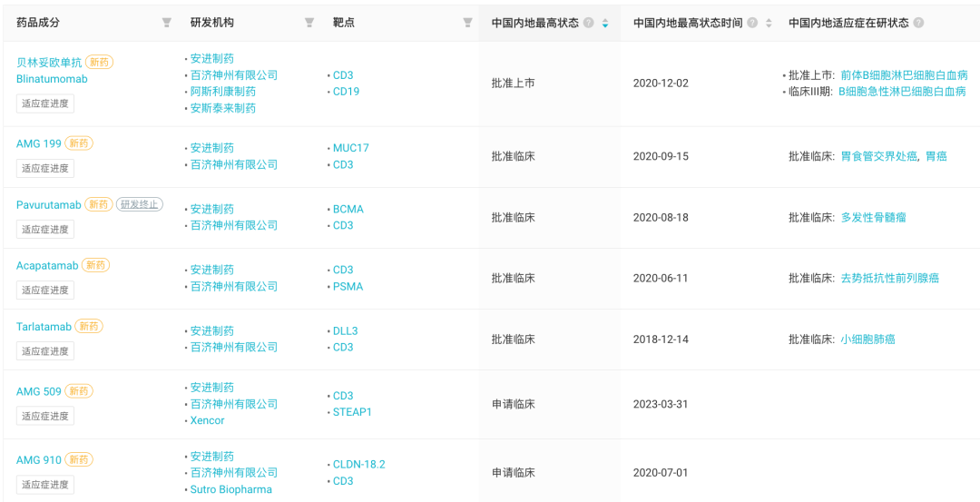Image resolution: width=980 pixels, height=502 pixels.
Task: Click 适应症进度 button under Tarlatamab
Action: pos(45,350)
